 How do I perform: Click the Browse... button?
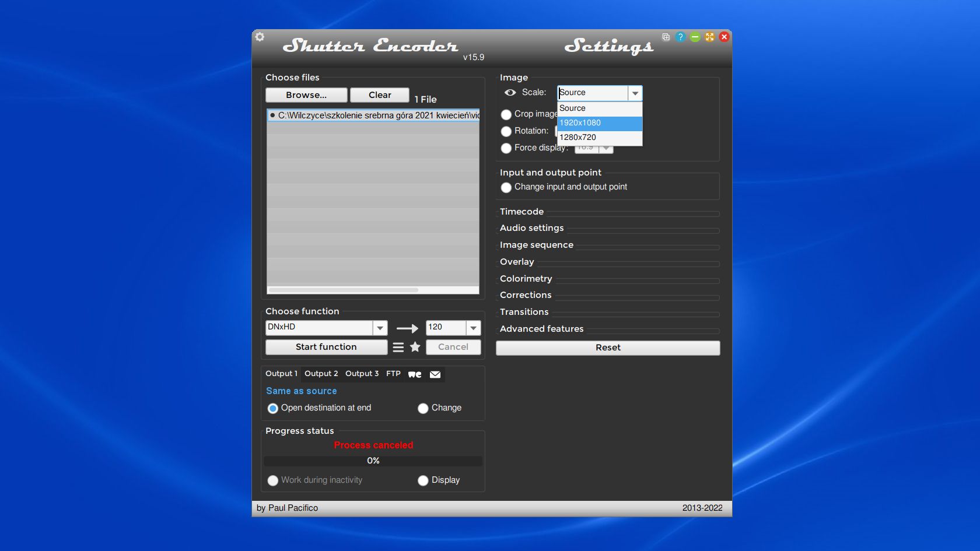tap(306, 95)
